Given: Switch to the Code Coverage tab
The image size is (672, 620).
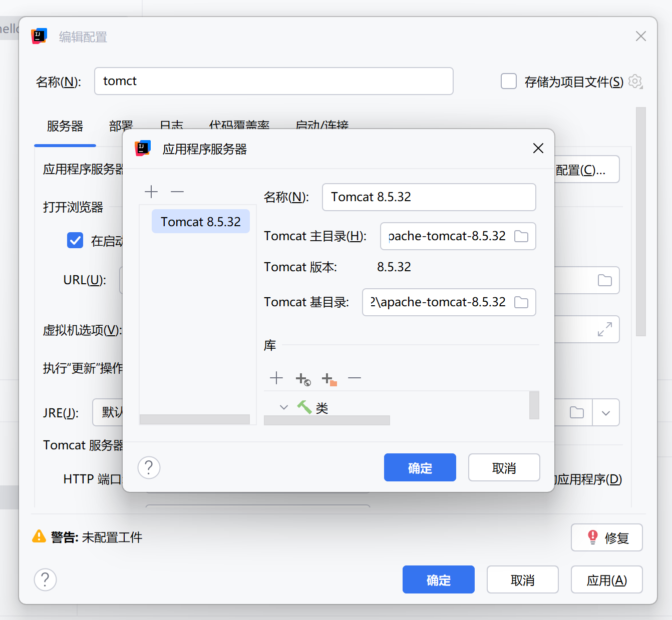Looking at the screenshot, I should coord(239,125).
